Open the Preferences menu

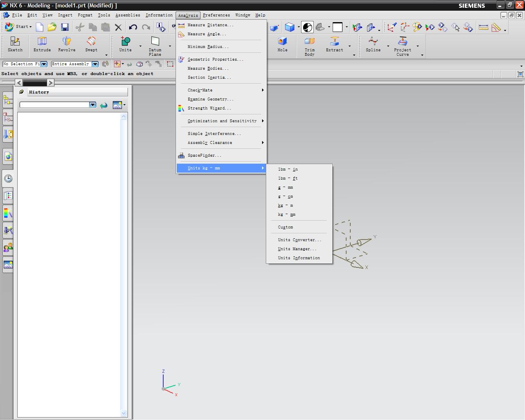point(216,15)
